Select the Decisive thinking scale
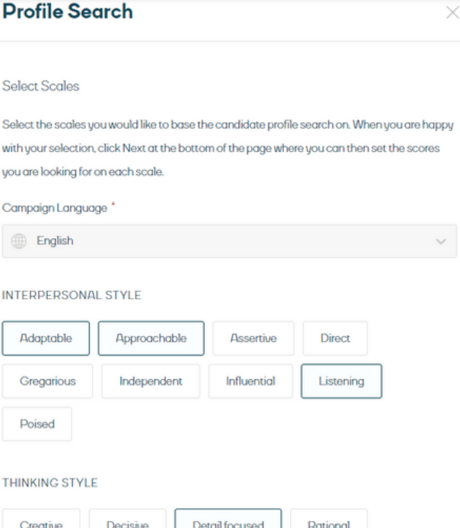Image resolution: width=460 pixels, height=528 pixels. click(x=128, y=519)
